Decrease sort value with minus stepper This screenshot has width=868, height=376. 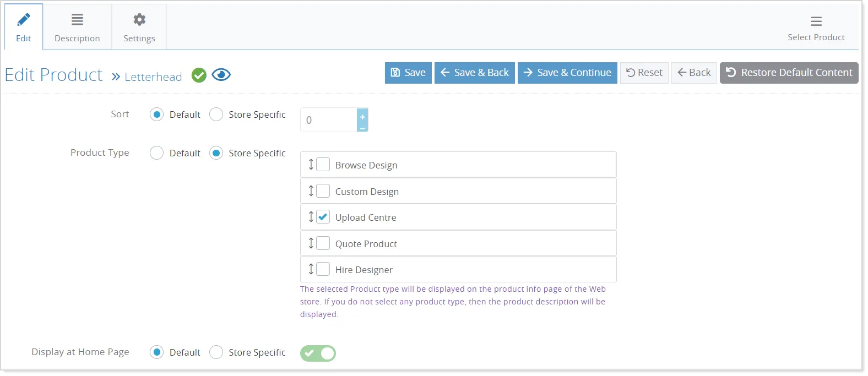[x=362, y=127]
